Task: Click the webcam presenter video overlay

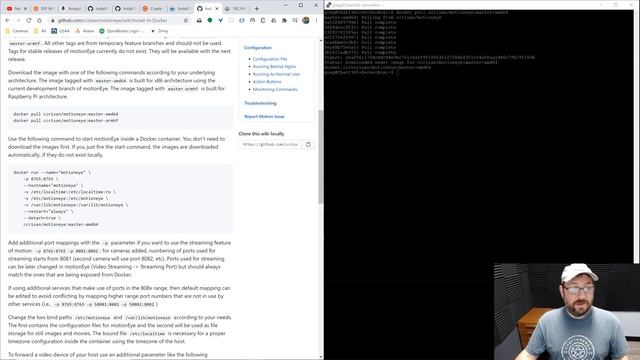Action: coord(567,311)
